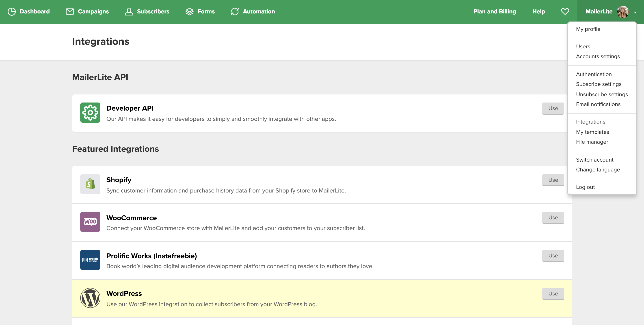Open Automation via the refresh arrows icon

(235, 11)
